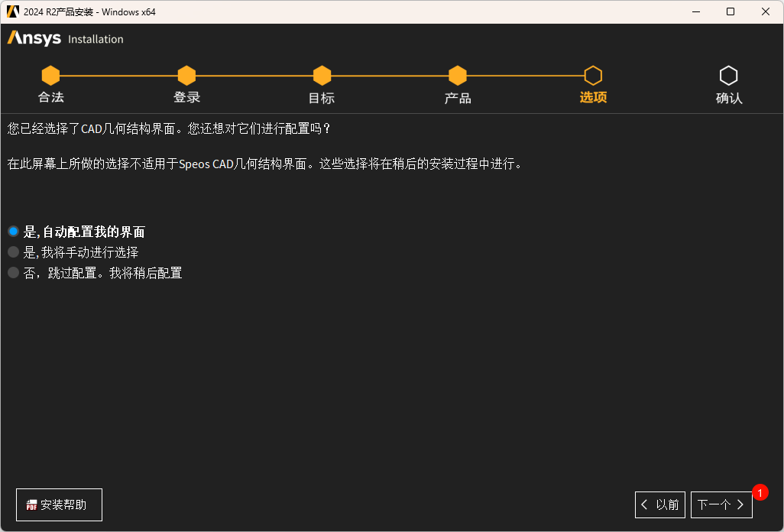Click the Ansys icon in title bar
Image resolution: width=784 pixels, height=532 pixels.
pos(12,11)
